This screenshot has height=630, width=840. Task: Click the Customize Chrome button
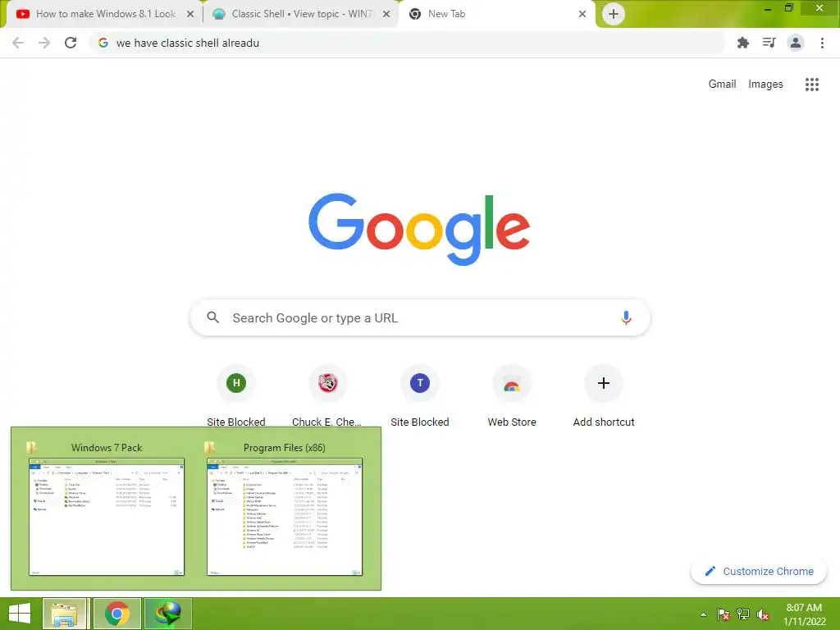pyautogui.click(x=759, y=571)
